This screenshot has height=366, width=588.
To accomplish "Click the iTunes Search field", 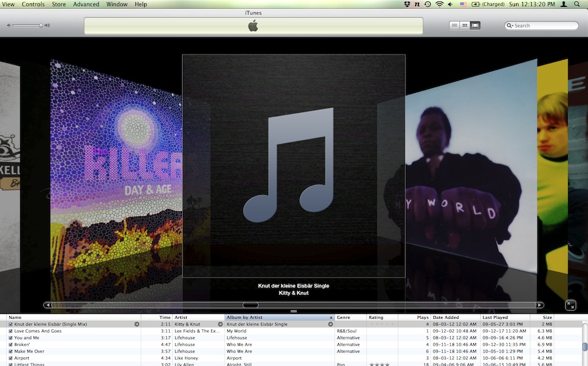I will [x=541, y=25].
